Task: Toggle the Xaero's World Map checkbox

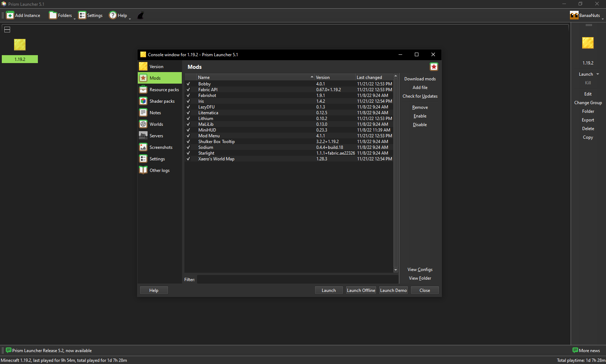Action: coord(188,159)
